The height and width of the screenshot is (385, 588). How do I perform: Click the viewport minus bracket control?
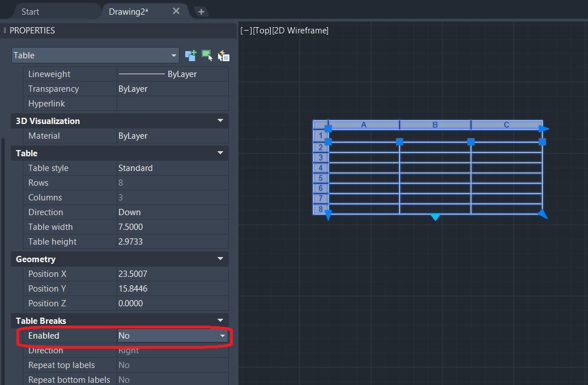(245, 31)
